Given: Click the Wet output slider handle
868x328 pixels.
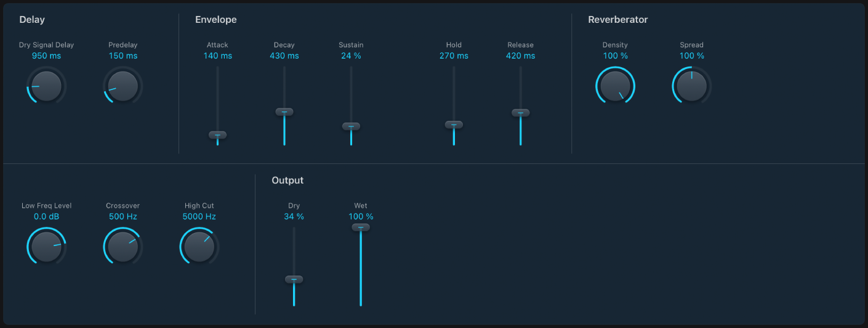Looking at the screenshot, I should [x=361, y=228].
